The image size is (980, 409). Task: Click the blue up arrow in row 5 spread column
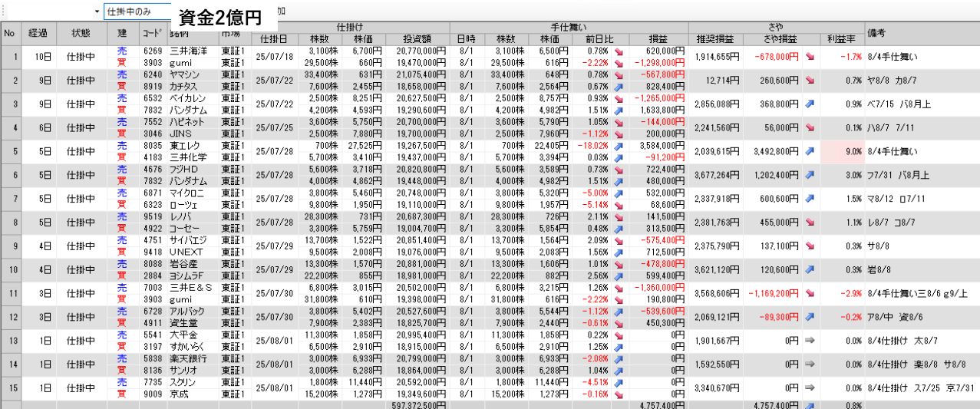tap(809, 152)
